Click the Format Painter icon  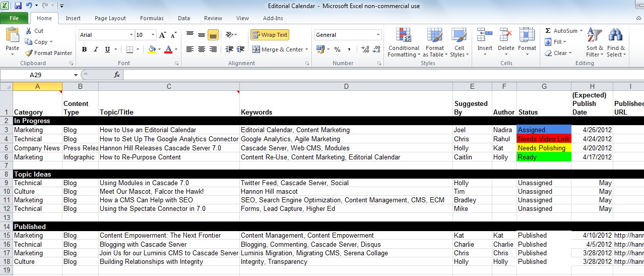click(29, 53)
